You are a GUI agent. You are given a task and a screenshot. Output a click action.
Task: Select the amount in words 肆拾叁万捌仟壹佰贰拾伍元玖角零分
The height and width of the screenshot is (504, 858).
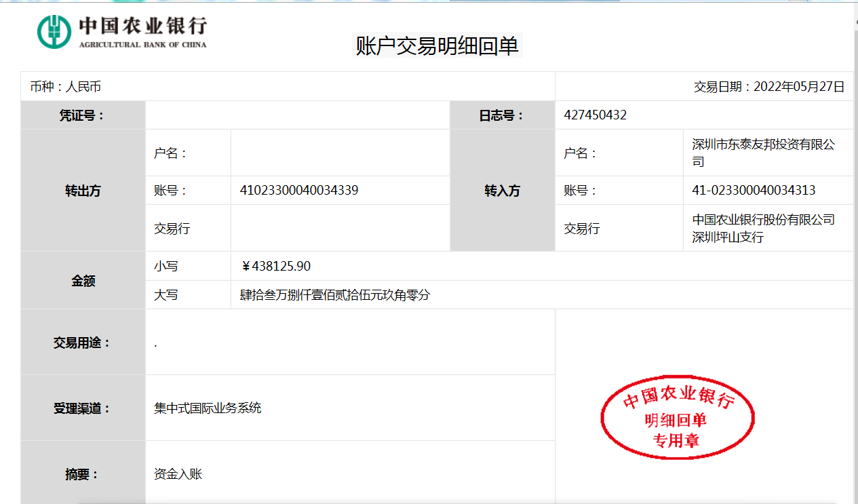tap(336, 295)
